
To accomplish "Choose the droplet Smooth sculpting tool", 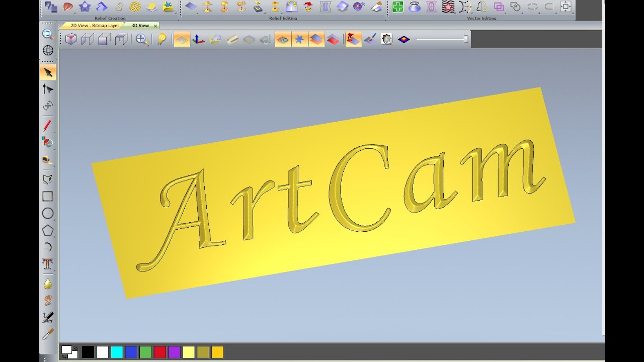I will tap(48, 284).
